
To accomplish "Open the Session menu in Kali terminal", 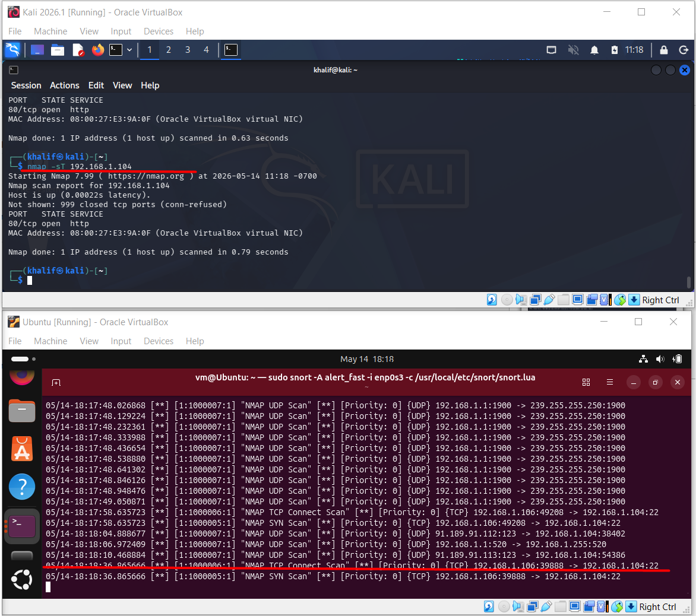I will 26,85.
